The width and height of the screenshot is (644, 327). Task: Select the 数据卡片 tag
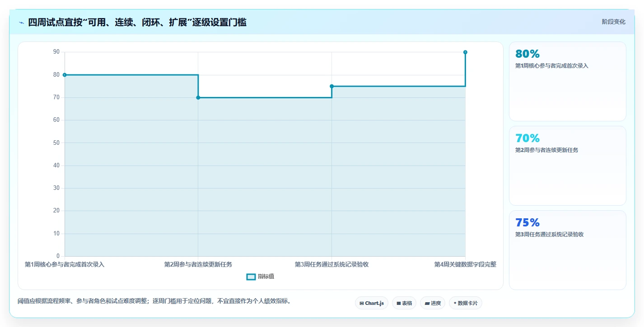(x=466, y=303)
